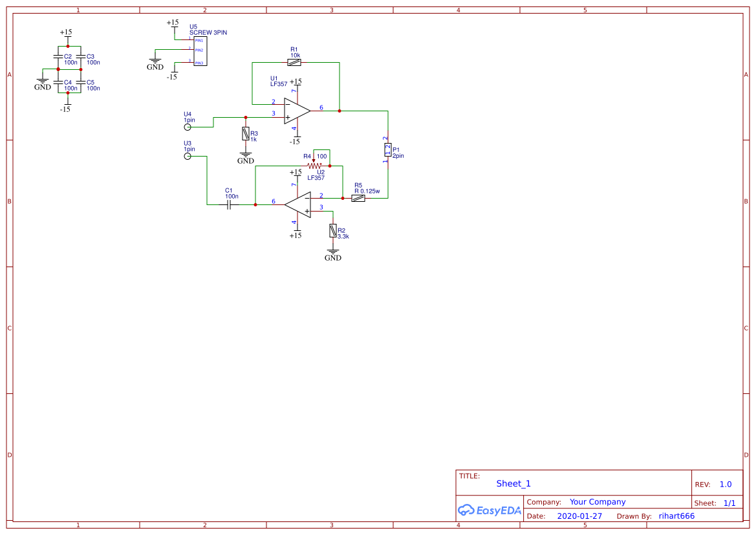Select the U1 LF357 op-amp symbol
The height and width of the screenshot is (535, 756).
coord(297,111)
